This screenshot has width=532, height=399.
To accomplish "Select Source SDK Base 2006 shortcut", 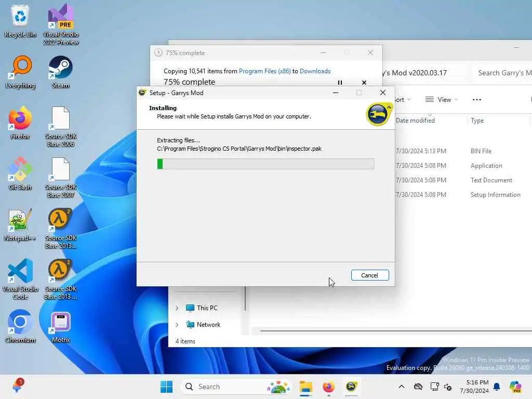I will pyautogui.click(x=60, y=126).
